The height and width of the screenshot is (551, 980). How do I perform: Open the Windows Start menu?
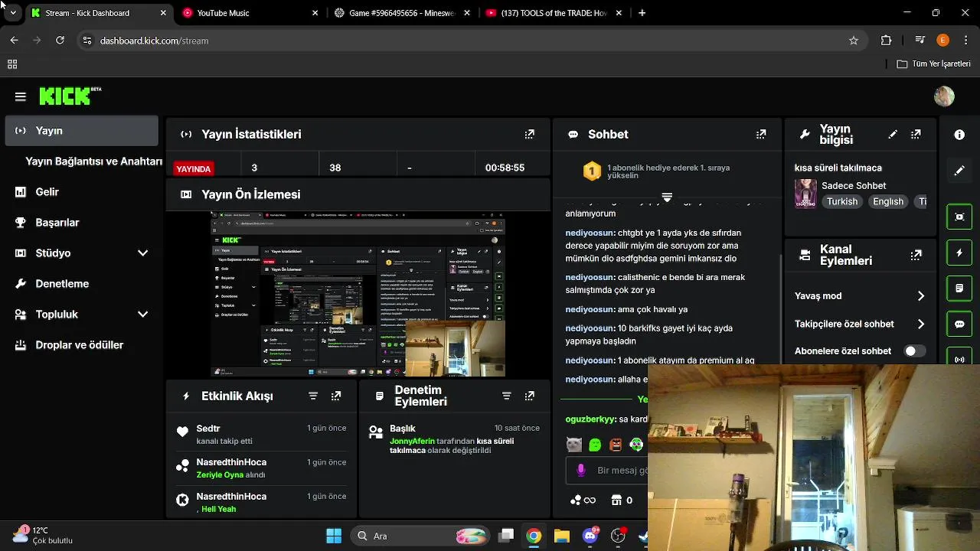tap(334, 536)
